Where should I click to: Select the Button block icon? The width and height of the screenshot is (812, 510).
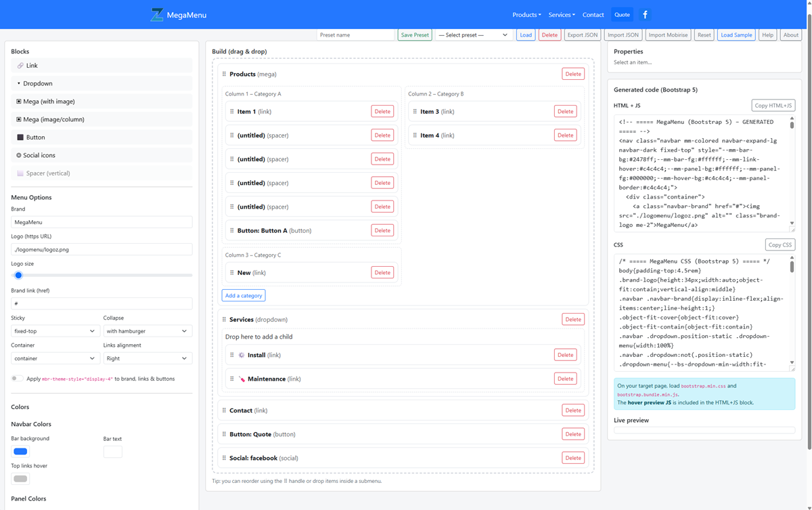[x=20, y=137]
